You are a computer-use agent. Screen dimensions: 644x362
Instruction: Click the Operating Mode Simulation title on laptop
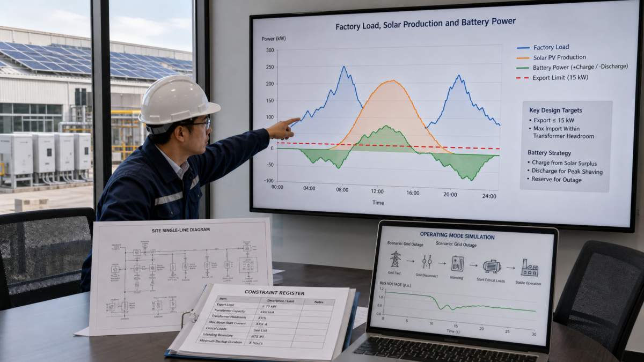tap(457, 235)
